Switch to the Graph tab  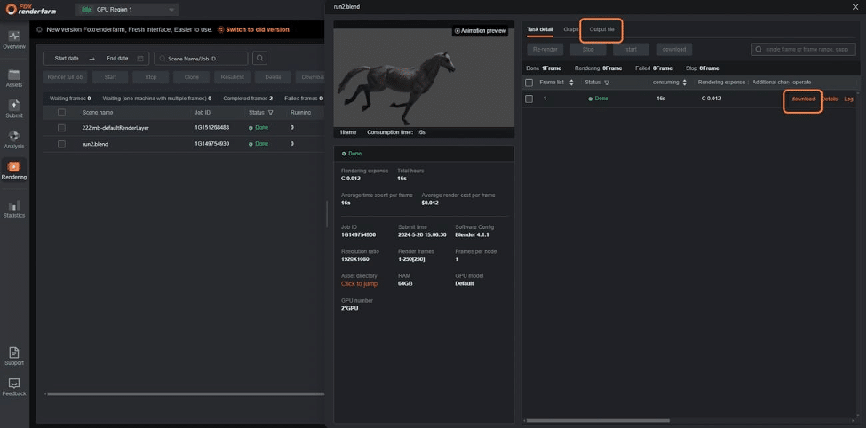pyautogui.click(x=570, y=28)
